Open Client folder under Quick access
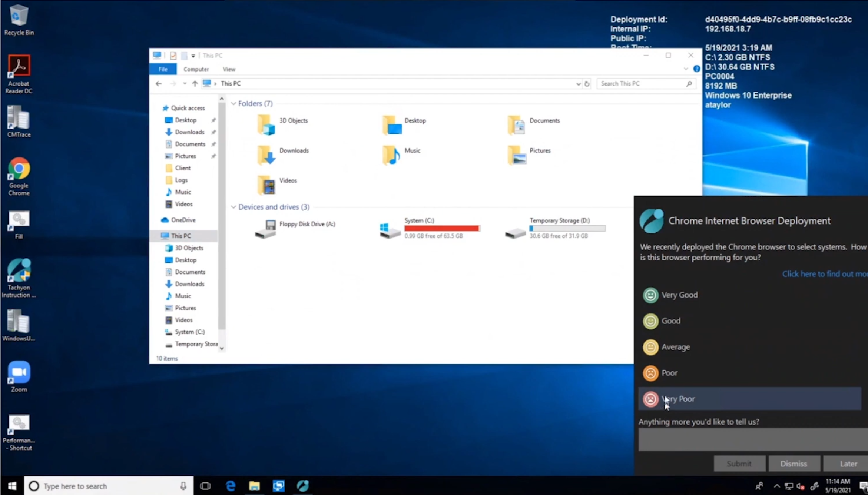Image resolution: width=868 pixels, height=495 pixels. click(x=178, y=168)
